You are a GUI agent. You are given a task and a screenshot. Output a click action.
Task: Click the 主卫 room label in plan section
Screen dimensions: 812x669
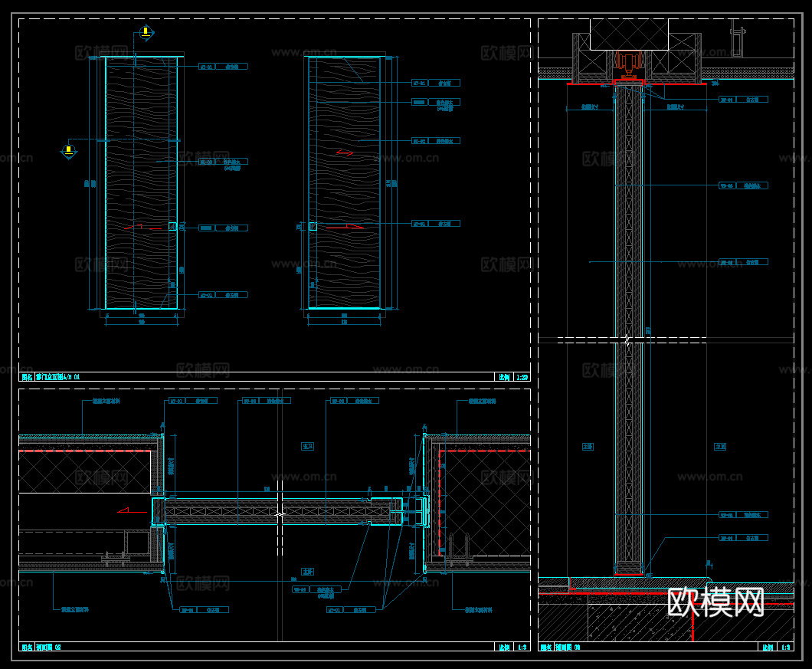coord(308,446)
